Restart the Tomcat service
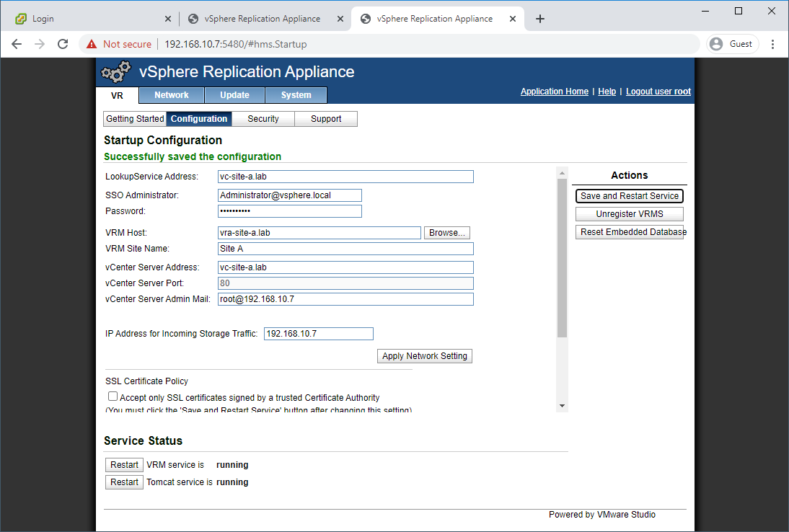This screenshot has height=532, width=789. coord(124,482)
